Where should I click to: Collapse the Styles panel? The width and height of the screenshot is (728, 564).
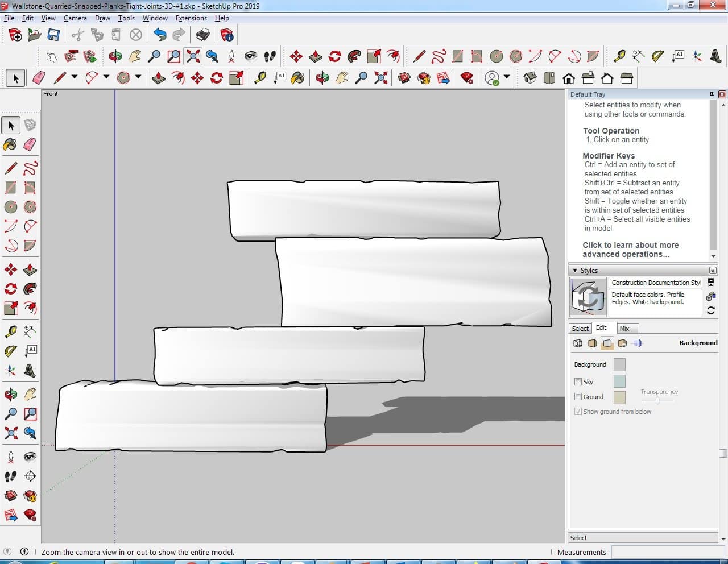point(575,271)
